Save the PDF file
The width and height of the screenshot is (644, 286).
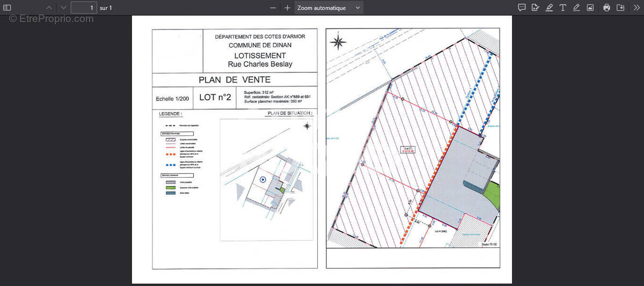point(620,8)
